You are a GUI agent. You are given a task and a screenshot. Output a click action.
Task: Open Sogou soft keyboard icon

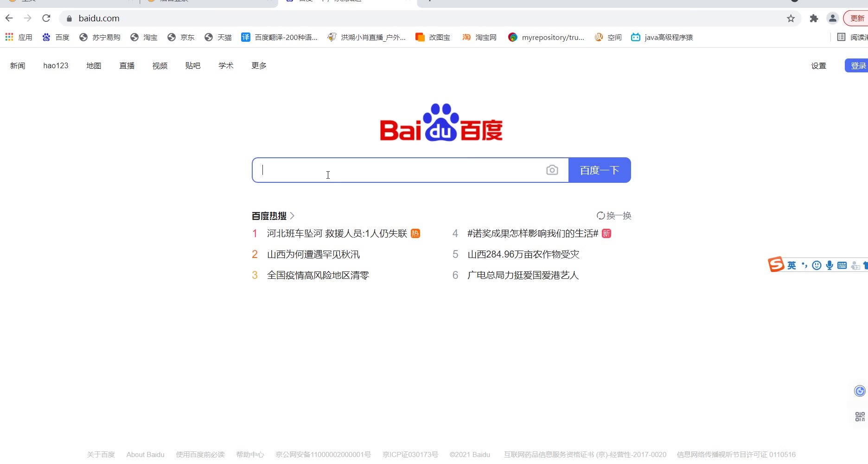(842, 265)
